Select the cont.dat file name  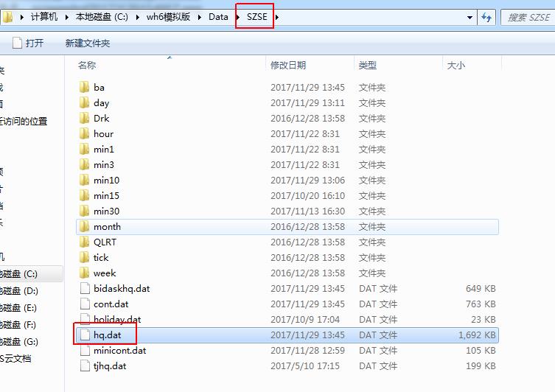[111, 304]
